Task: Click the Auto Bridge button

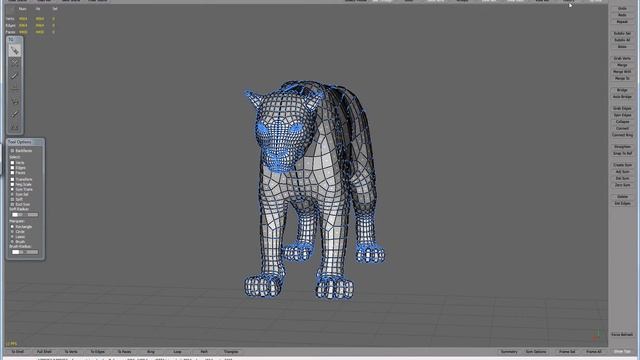Action: 622,97
